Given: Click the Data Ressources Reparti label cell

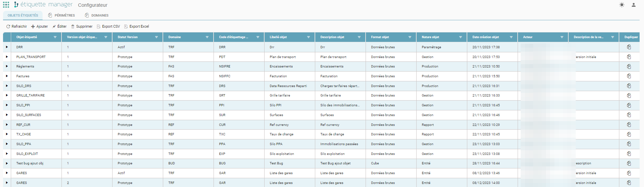Looking at the screenshot, I should click(290, 86).
